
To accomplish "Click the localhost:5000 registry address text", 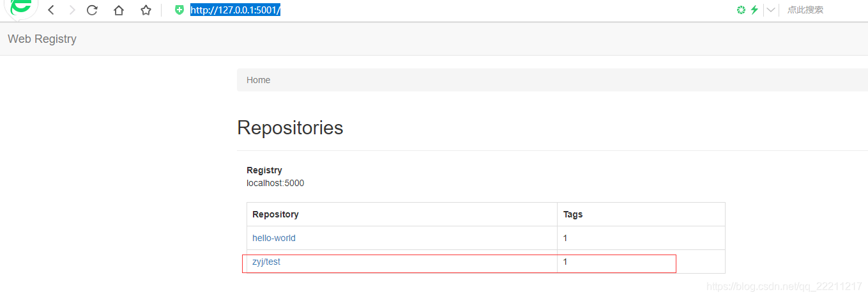I will [x=275, y=183].
